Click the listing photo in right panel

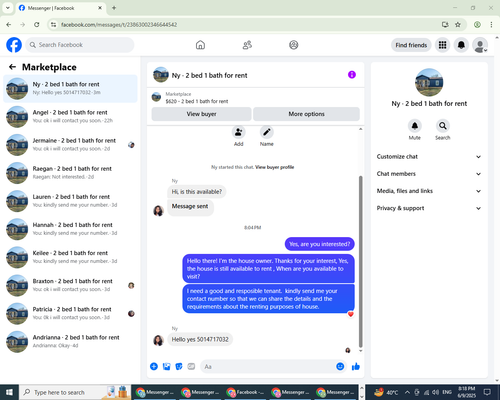429,82
